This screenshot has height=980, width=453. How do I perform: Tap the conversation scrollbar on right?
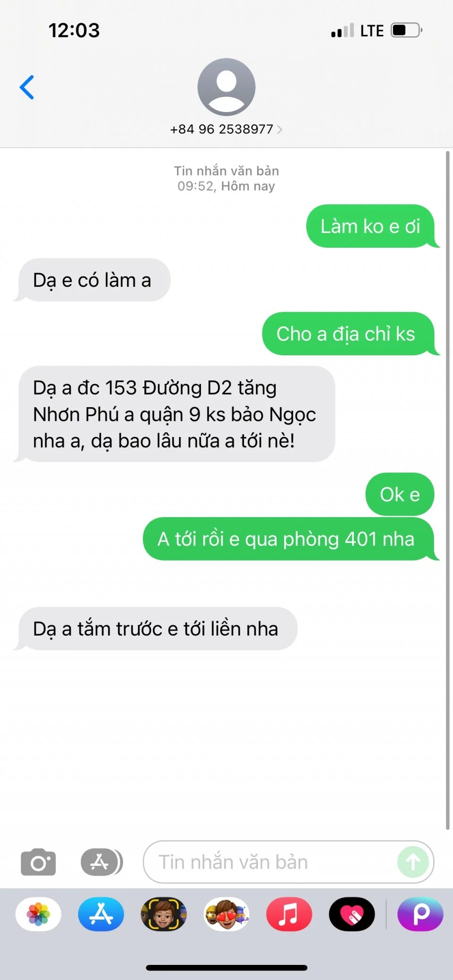click(x=448, y=491)
